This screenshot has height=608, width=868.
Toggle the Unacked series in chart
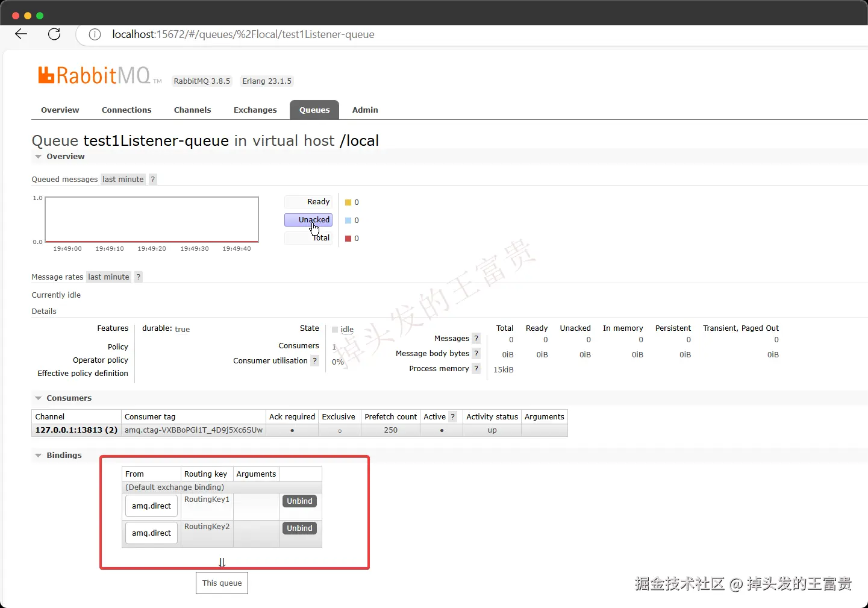tap(308, 220)
